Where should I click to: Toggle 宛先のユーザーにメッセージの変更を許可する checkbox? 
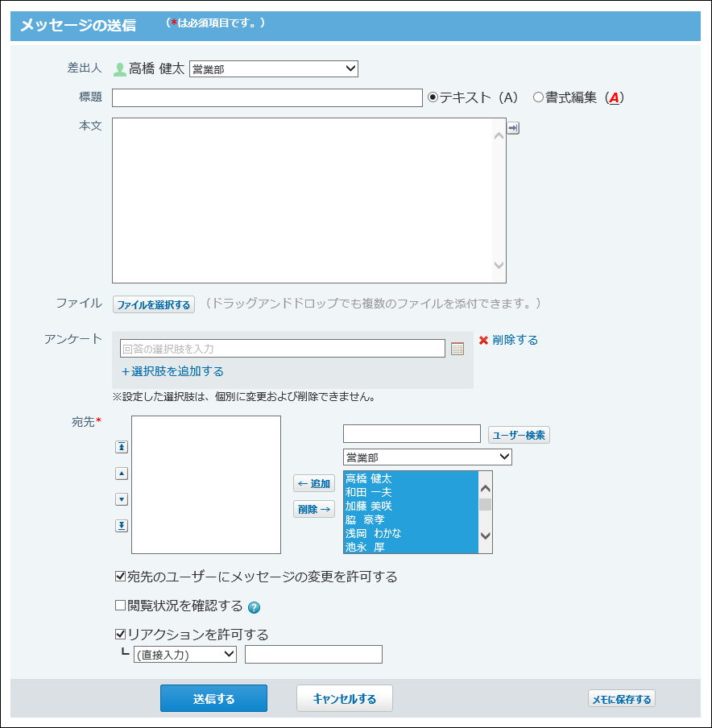pyautogui.click(x=120, y=576)
